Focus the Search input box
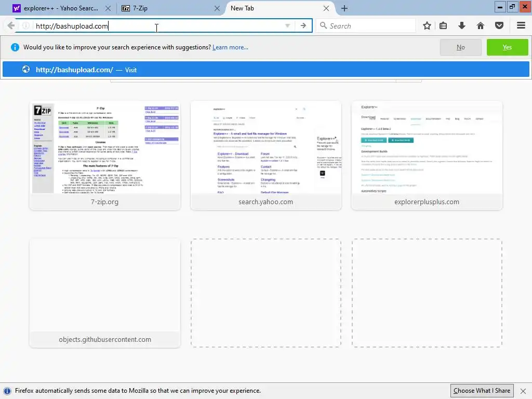532x399 pixels. [366, 26]
